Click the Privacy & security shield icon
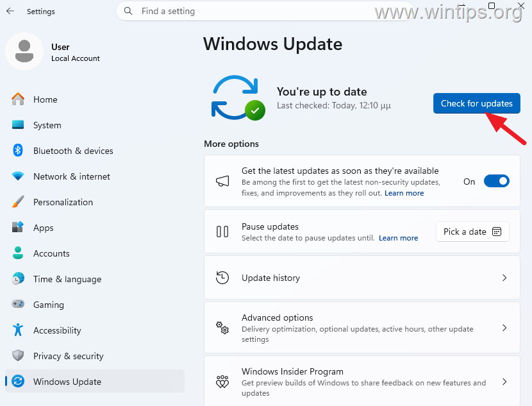Screen dimensions: 532x406 [x=18, y=355]
